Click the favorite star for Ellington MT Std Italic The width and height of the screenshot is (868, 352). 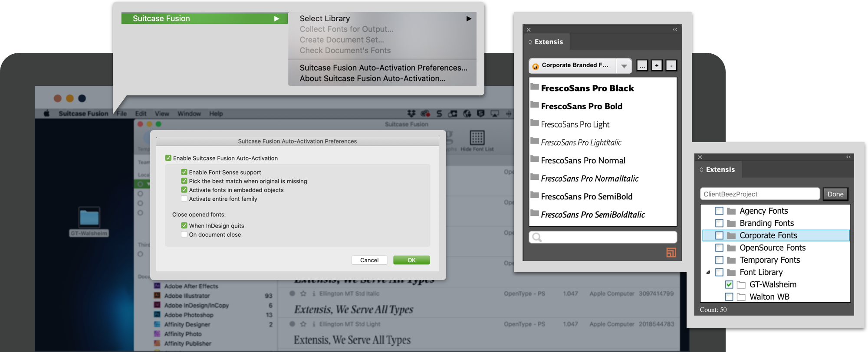click(303, 293)
